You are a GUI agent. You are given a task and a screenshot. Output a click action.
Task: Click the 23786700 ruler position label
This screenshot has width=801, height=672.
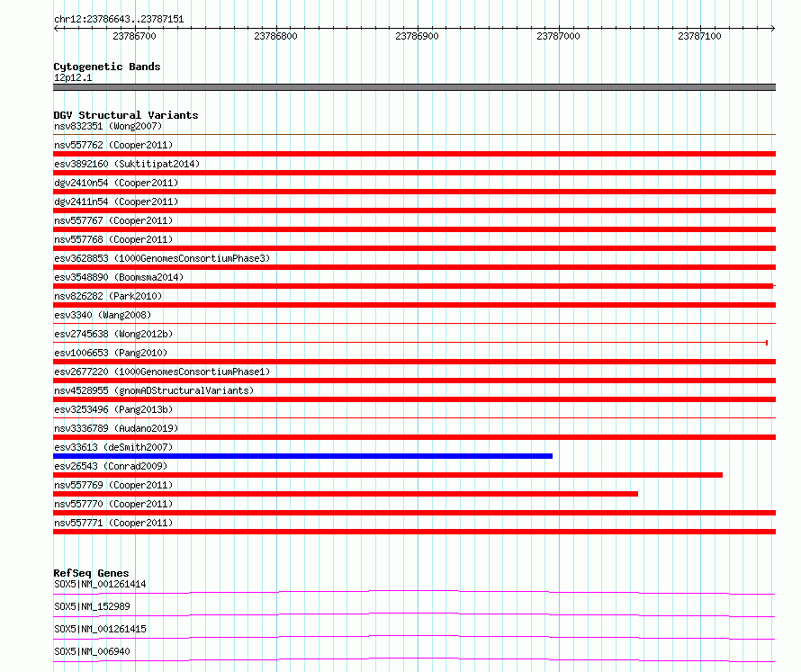coord(134,36)
